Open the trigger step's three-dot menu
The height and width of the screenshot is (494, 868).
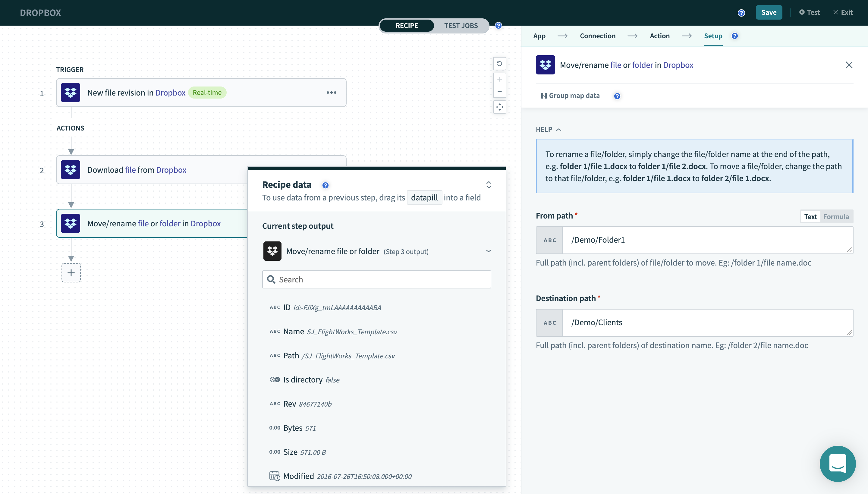click(331, 93)
